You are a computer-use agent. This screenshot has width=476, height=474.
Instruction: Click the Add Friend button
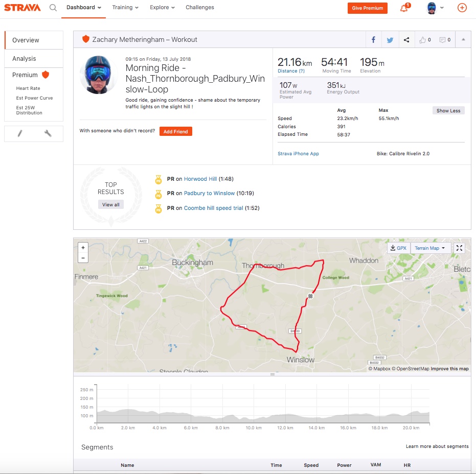pos(175,131)
